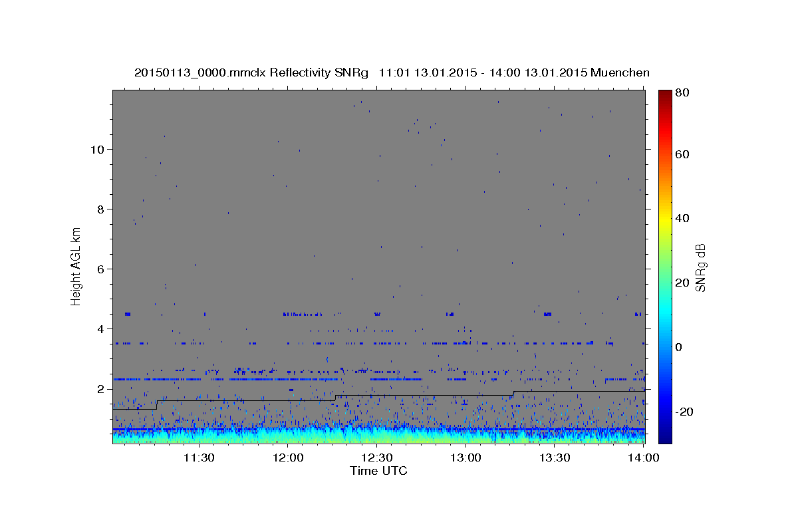Click the height axis label 6
The width and height of the screenshot is (798, 532).
point(101,269)
